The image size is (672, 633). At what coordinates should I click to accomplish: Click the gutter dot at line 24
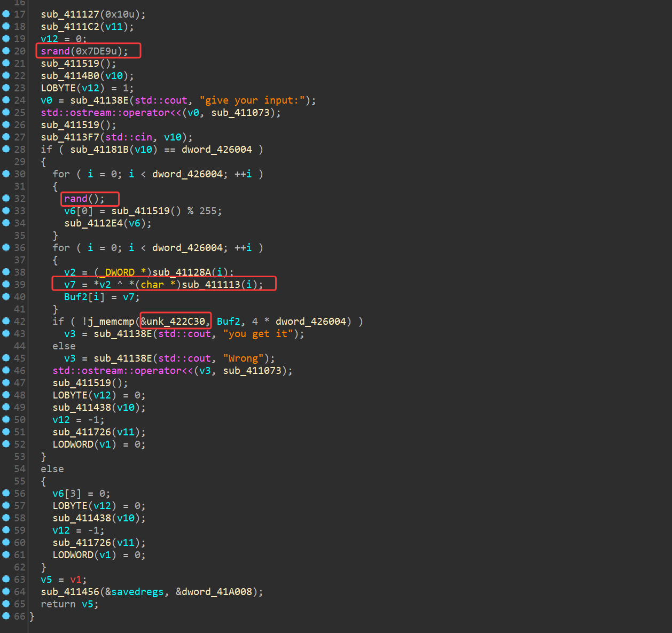[6, 100]
